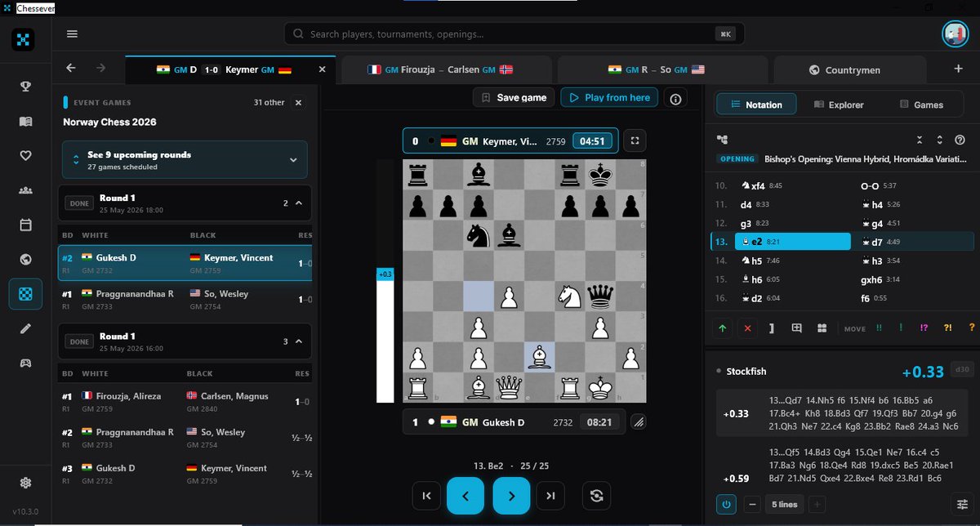Open the calendar sidebar icon
The width and height of the screenshot is (980, 526).
25,225
